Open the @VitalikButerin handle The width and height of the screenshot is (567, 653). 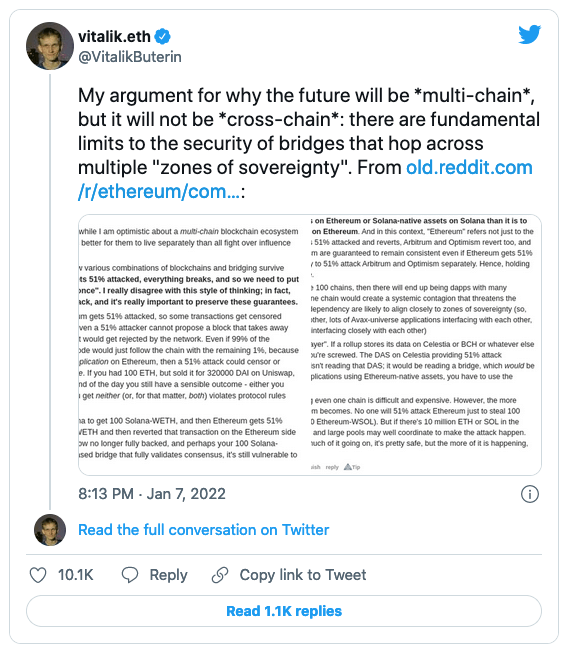[130, 57]
